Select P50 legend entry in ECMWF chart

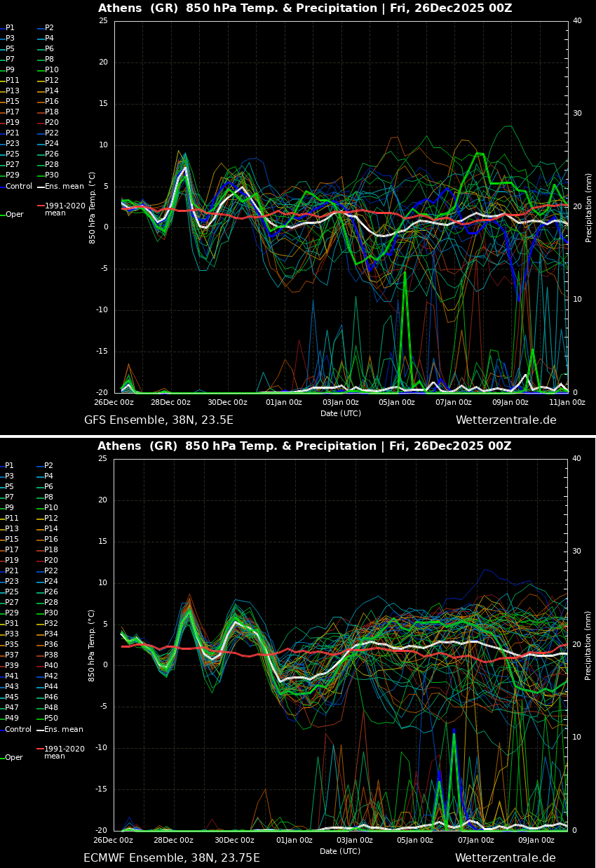coord(51,719)
